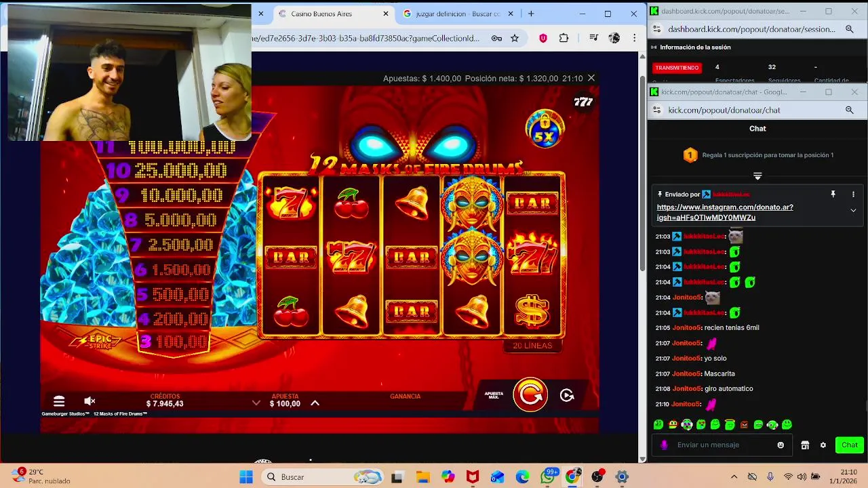
Task: Click the 5X padlock multiplier badge
Action: pyautogui.click(x=545, y=128)
